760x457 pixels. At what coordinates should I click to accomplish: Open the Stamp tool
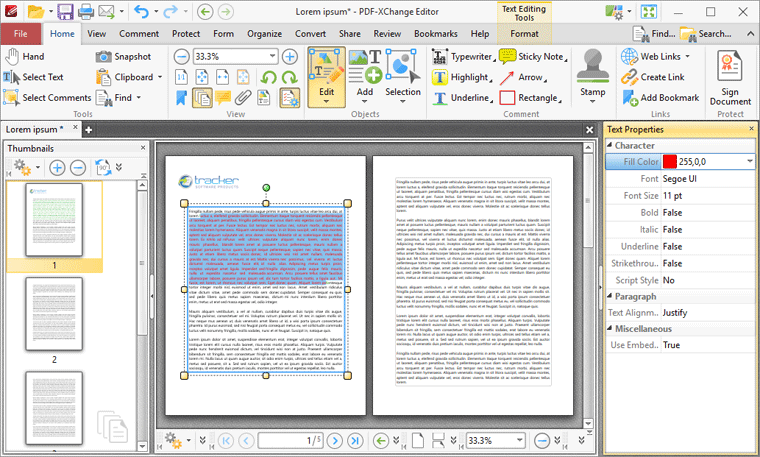click(592, 76)
